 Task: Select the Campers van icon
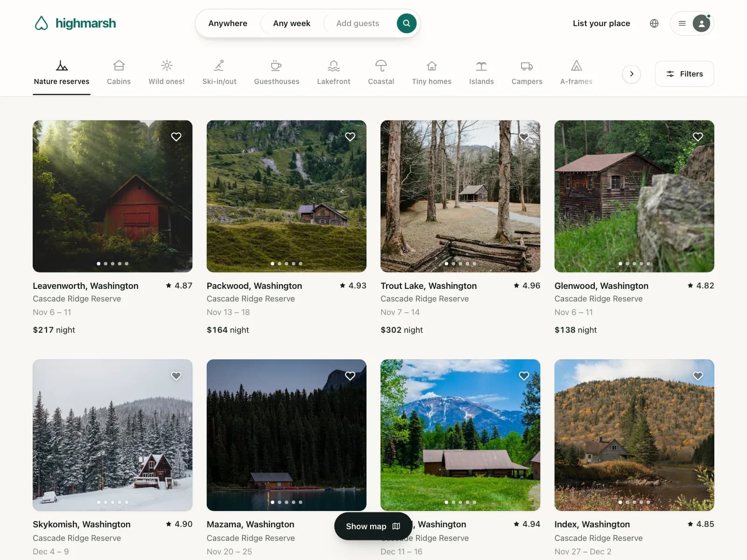[527, 66]
